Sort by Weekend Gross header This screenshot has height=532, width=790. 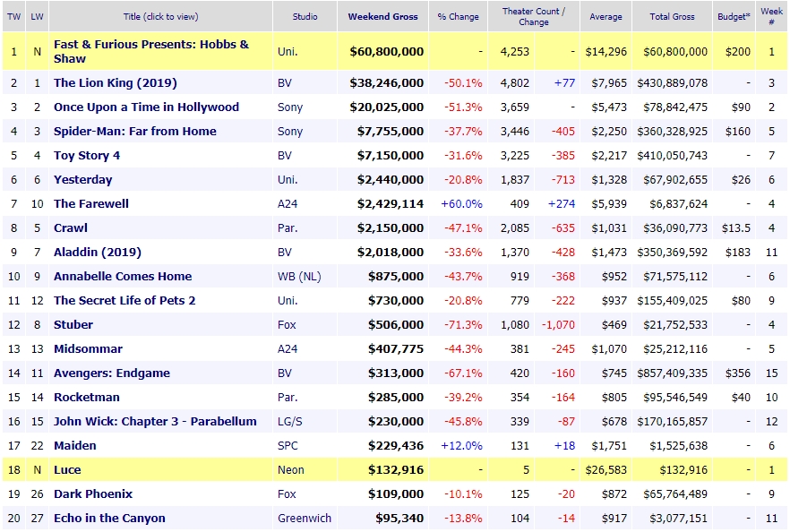383,17
